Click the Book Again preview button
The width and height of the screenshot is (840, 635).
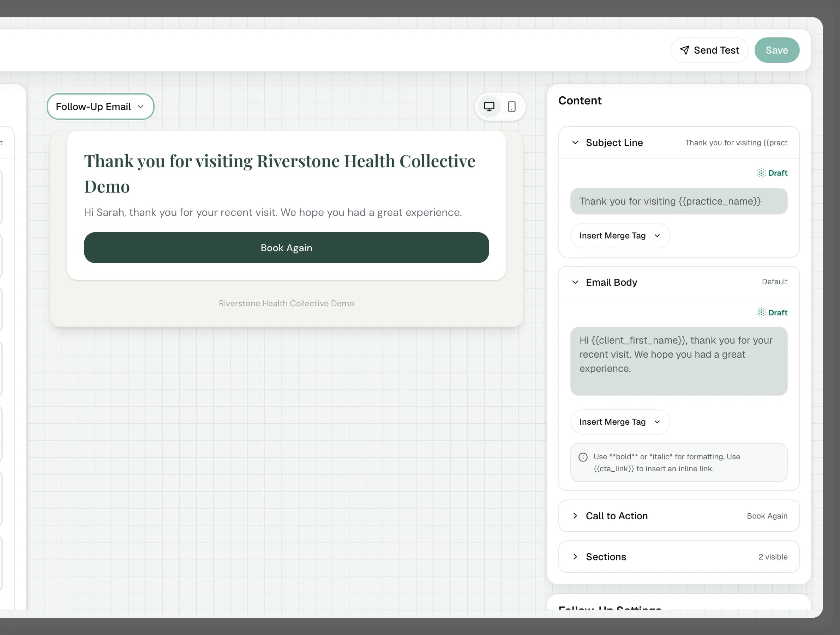(286, 248)
